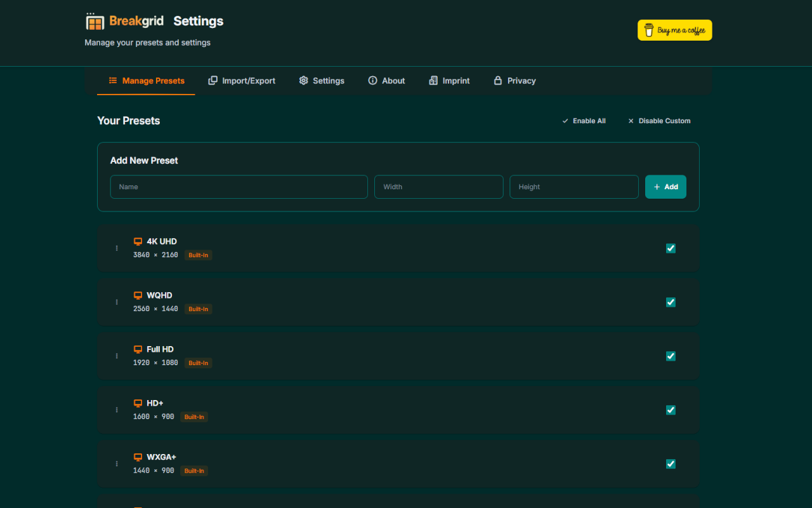Click the gear icon on Settings tab
The height and width of the screenshot is (508, 812).
click(303, 81)
